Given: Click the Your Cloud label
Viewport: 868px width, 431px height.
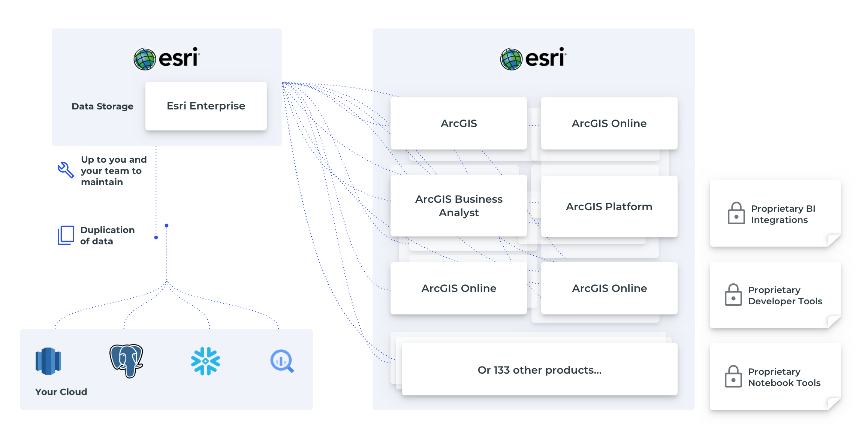Looking at the screenshot, I should tap(61, 392).
